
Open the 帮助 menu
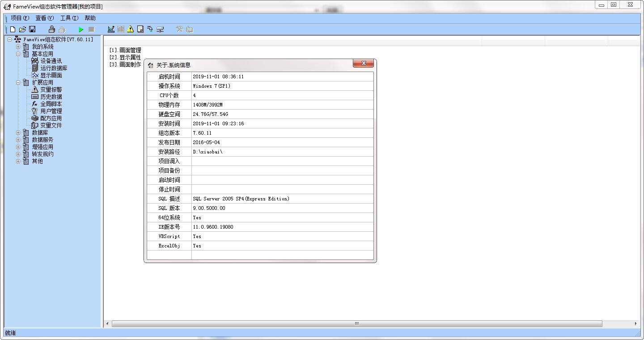[x=90, y=18]
